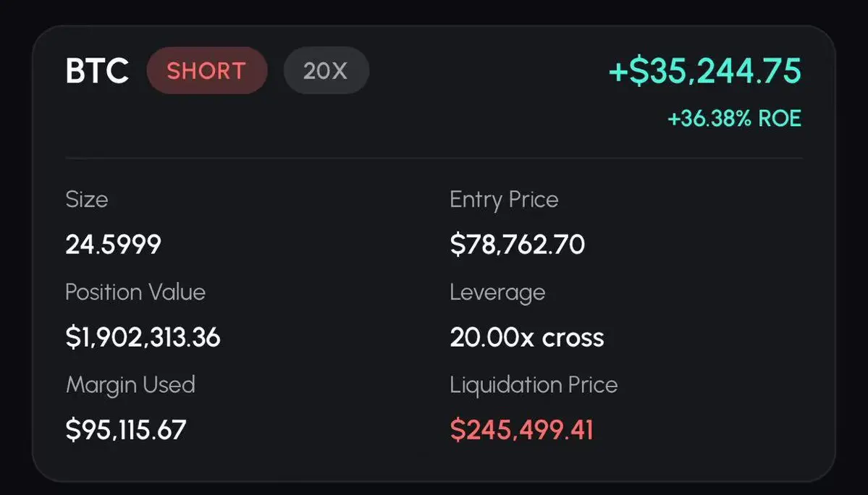This screenshot has width=868, height=495.
Task: Select the $95,115.67 margin amount
Action: point(126,430)
